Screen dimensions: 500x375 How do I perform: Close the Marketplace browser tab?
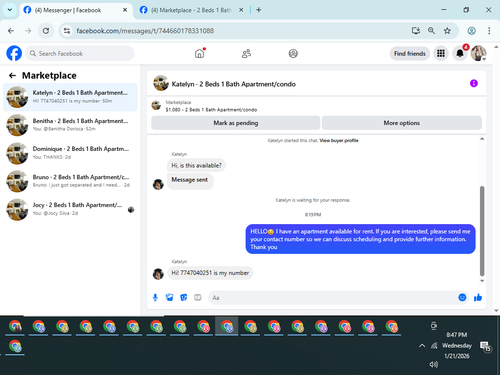coord(241,10)
